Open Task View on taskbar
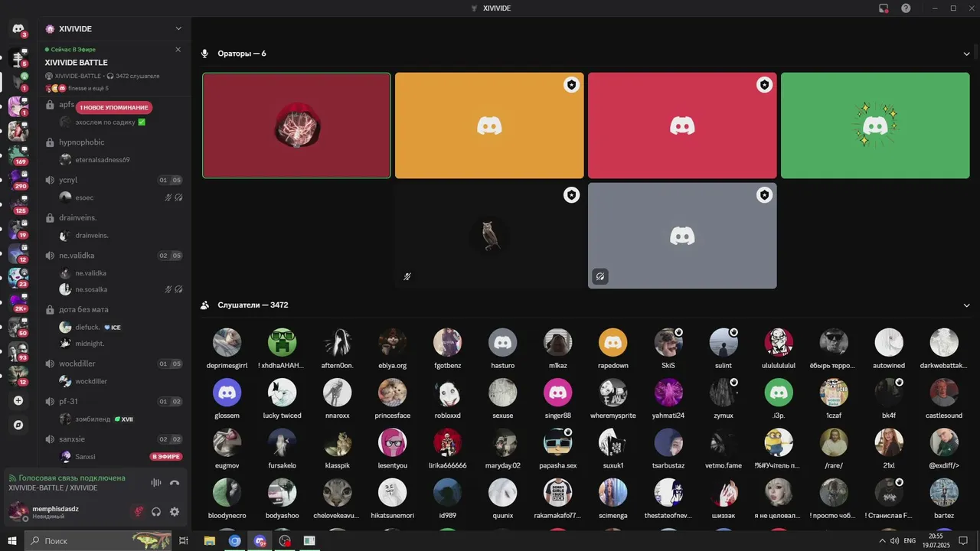Viewport: 980px width, 551px height. point(184,541)
